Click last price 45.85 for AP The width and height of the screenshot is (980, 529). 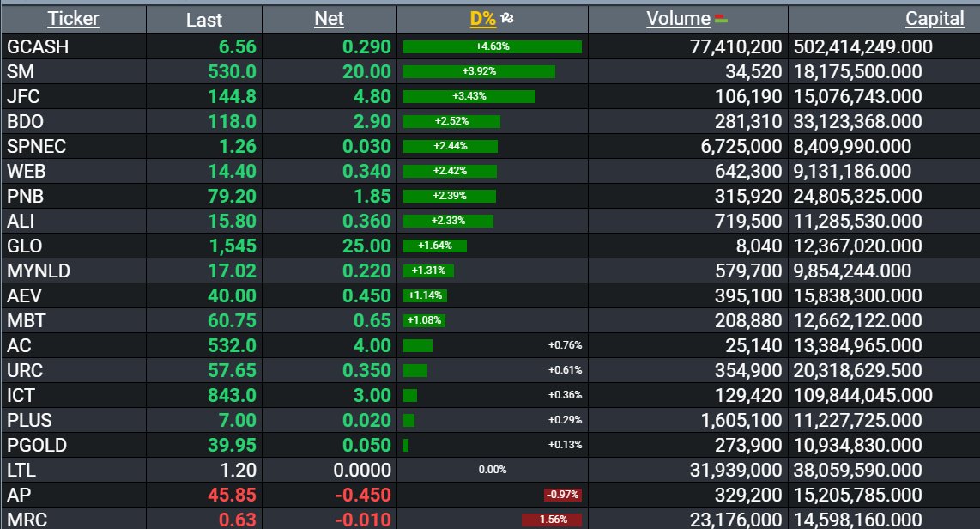pos(232,496)
